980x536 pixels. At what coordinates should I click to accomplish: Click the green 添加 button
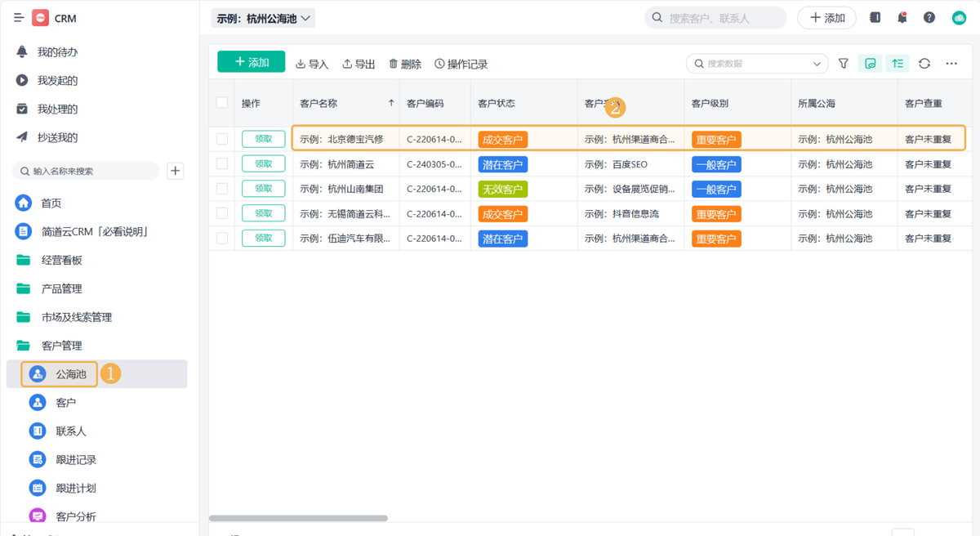(x=251, y=62)
